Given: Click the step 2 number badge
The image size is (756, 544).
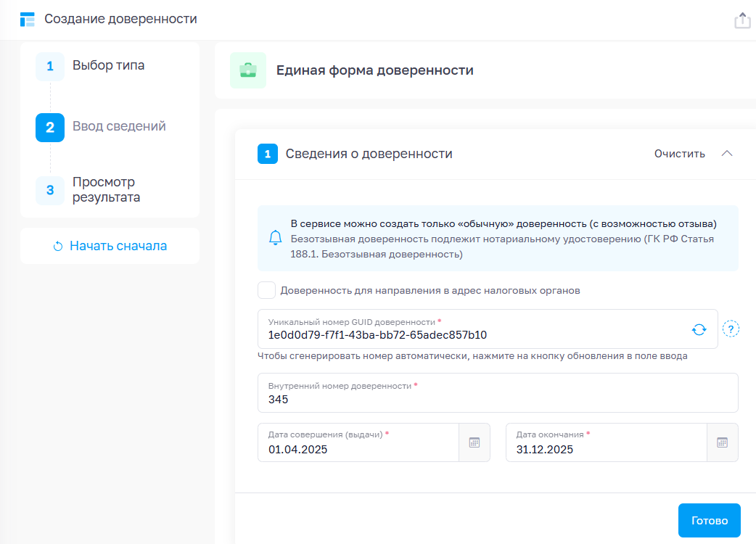Looking at the screenshot, I should click(x=50, y=127).
